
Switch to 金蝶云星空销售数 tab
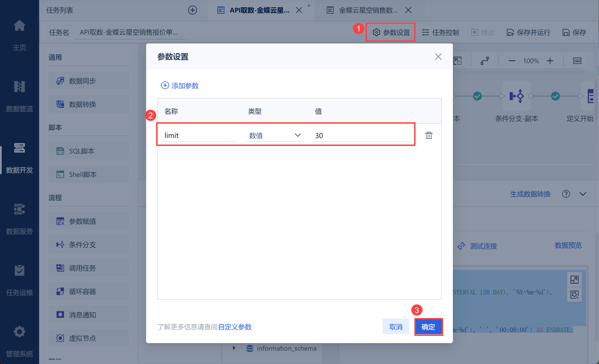pos(368,10)
